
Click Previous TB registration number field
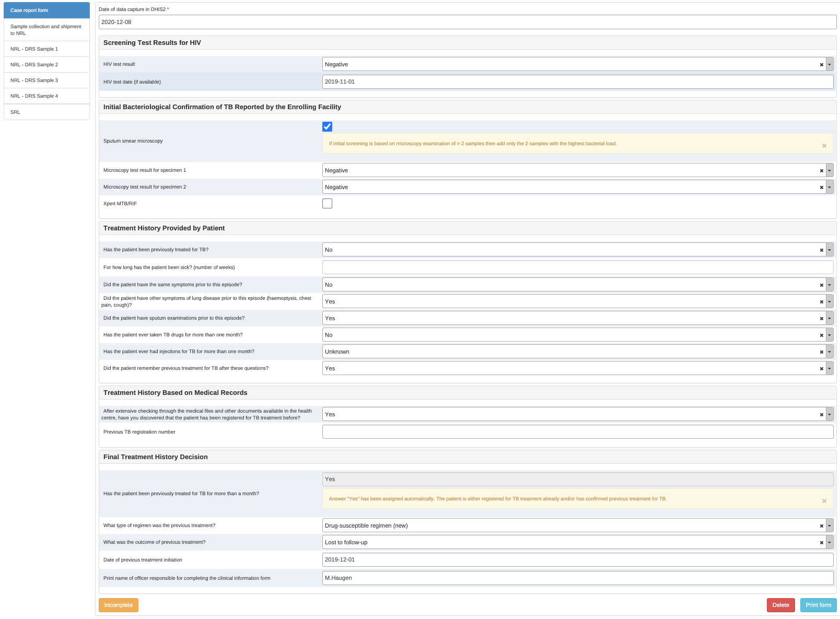(578, 432)
